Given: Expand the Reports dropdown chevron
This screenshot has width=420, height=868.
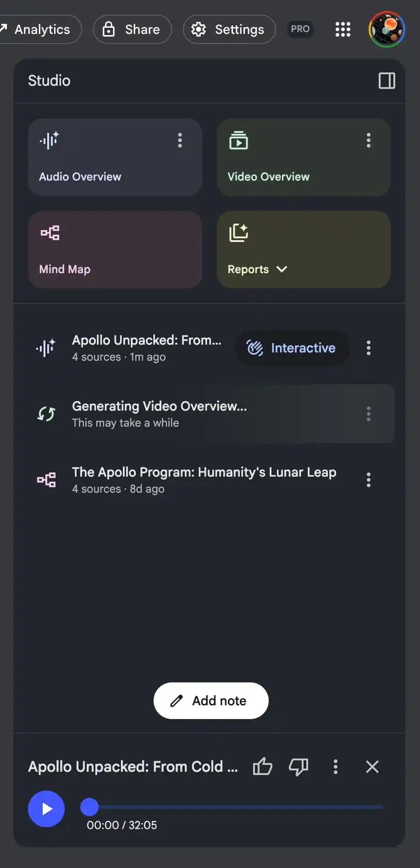Looking at the screenshot, I should (282, 269).
